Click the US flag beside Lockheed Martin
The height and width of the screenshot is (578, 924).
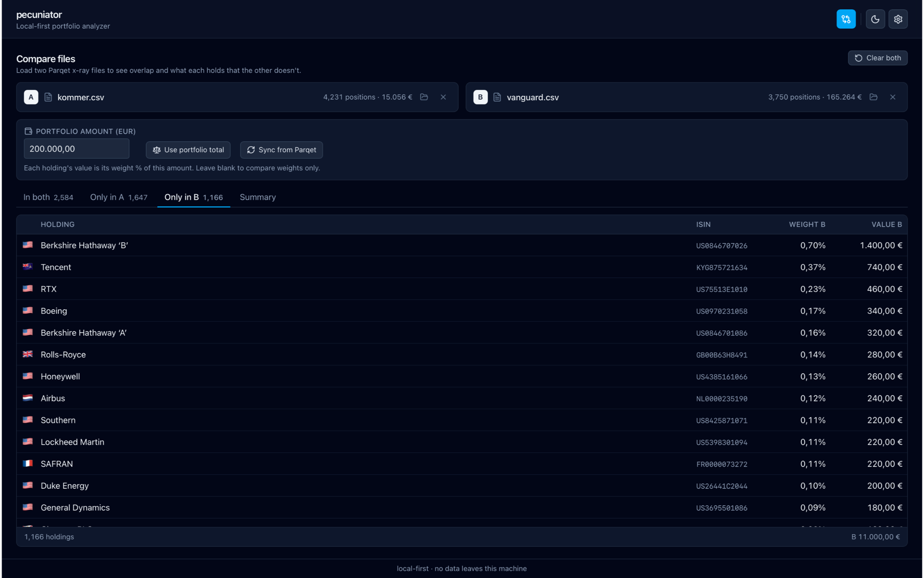point(28,442)
